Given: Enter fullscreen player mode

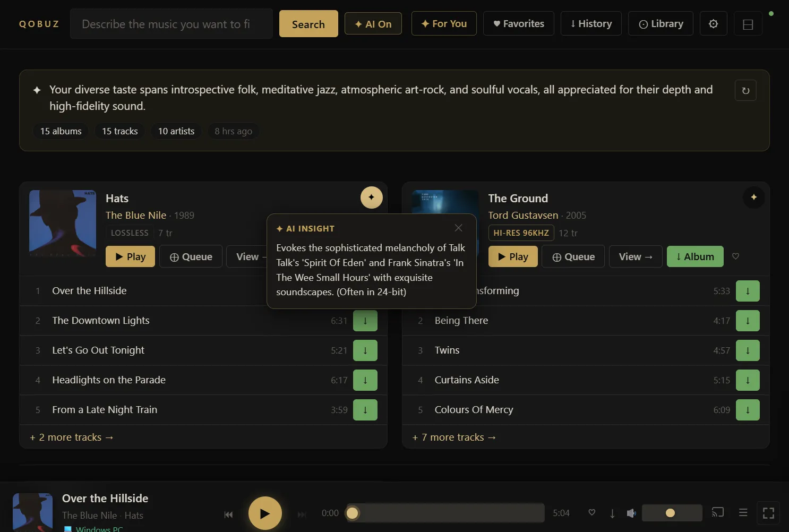Looking at the screenshot, I should [x=768, y=513].
